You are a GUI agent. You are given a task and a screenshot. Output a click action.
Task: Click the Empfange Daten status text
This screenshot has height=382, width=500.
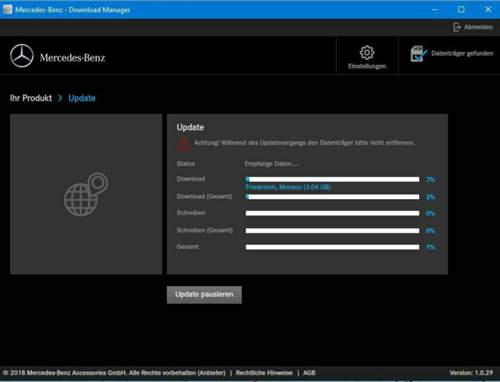[271, 164]
